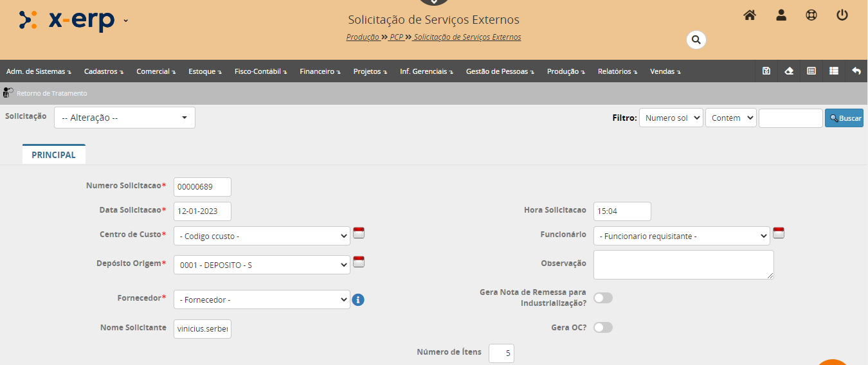Open the Centro de Custo dropdown
Viewport: 868px width, 365px height.
click(x=262, y=236)
